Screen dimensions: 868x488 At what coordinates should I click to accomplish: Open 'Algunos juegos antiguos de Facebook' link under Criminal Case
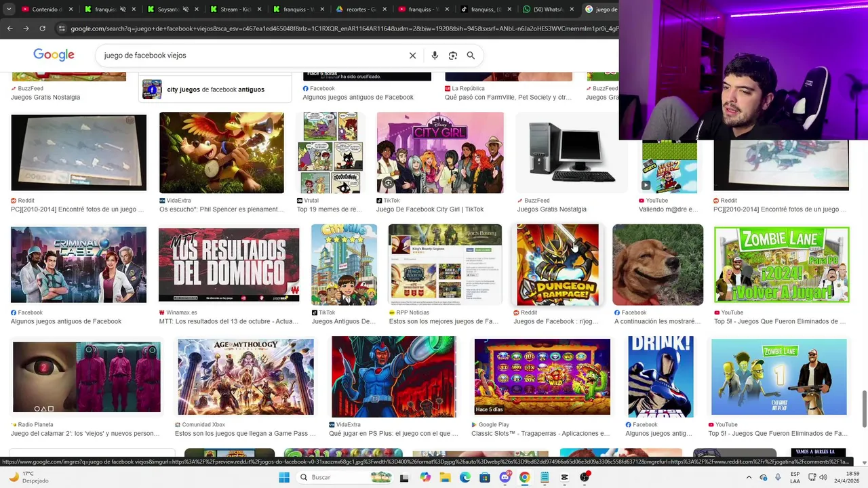pyautogui.click(x=66, y=321)
